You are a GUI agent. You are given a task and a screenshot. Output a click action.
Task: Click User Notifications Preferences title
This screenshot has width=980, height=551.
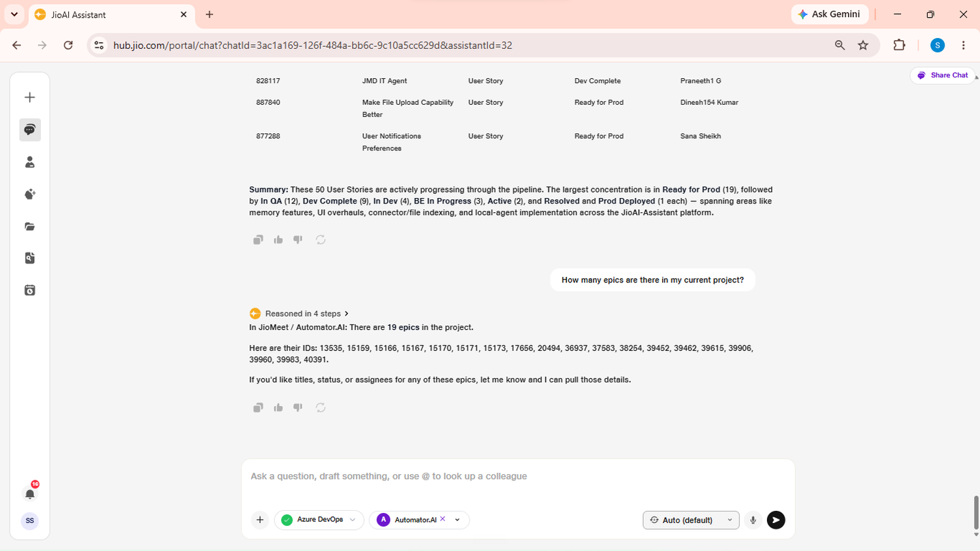pos(391,142)
